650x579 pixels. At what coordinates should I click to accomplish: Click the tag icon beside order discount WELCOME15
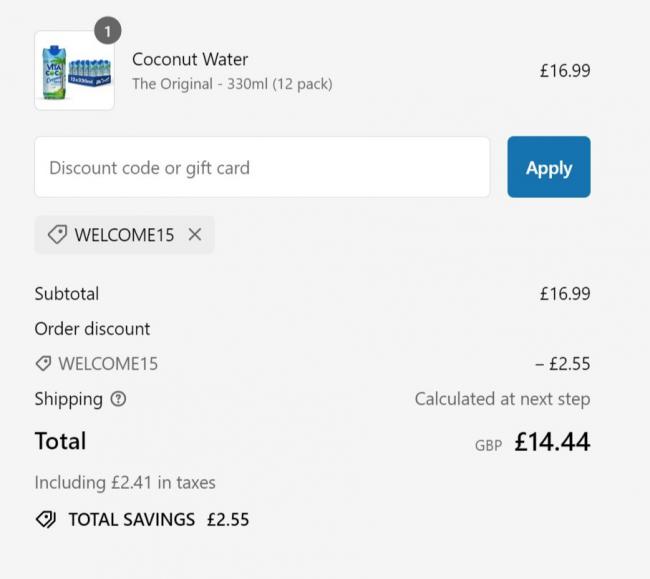(x=43, y=364)
